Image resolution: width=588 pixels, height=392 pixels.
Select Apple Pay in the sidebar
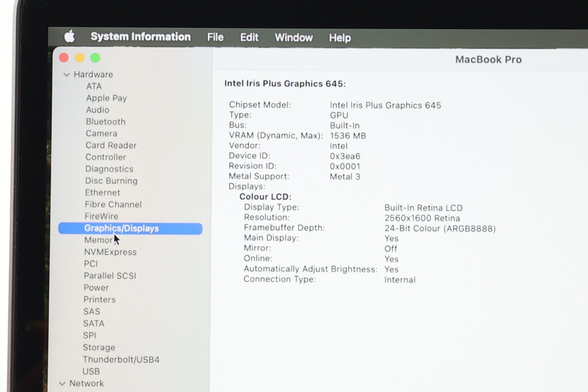(106, 98)
